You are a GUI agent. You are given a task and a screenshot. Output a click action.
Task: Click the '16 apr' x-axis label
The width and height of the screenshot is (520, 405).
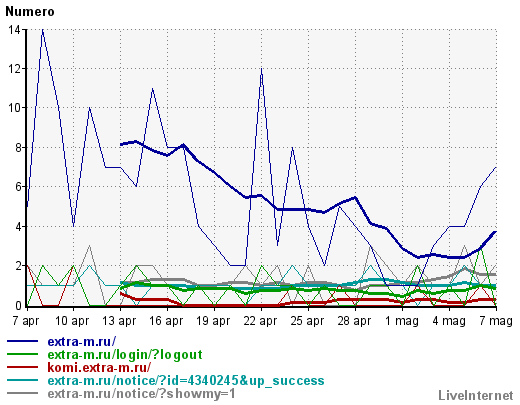pyautogui.click(x=166, y=321)
